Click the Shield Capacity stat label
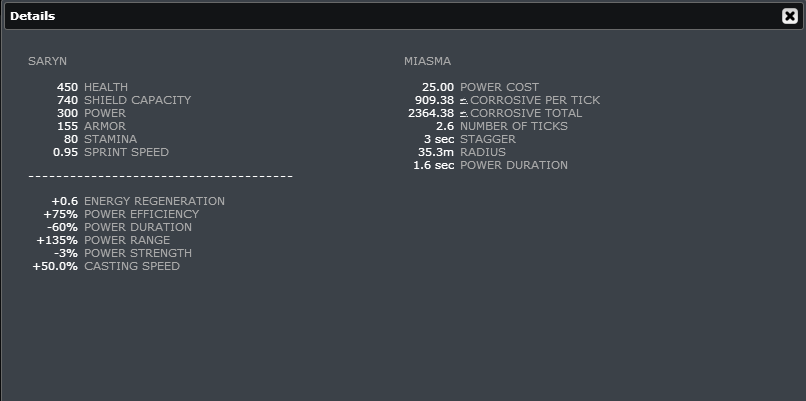This screenshot has width=806, height=401. (137, 100)
